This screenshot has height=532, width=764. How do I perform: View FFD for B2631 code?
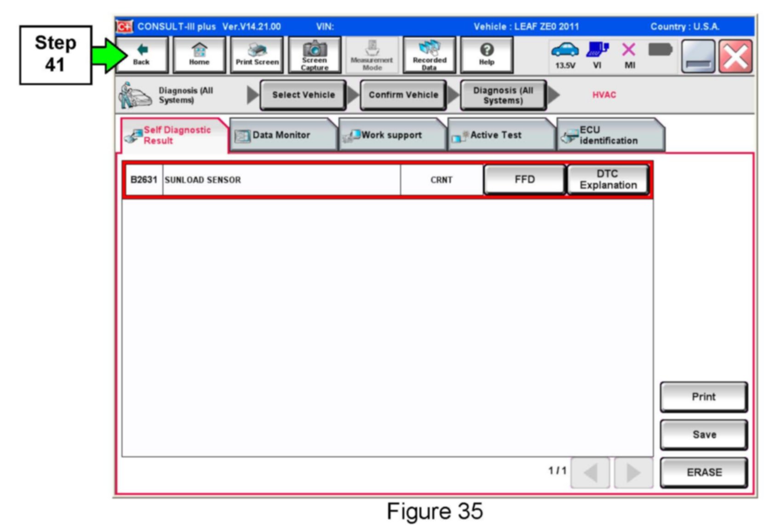(x=524, y=180)
